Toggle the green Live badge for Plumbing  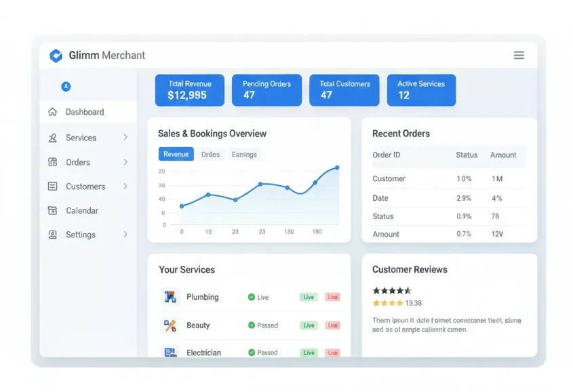309,297
